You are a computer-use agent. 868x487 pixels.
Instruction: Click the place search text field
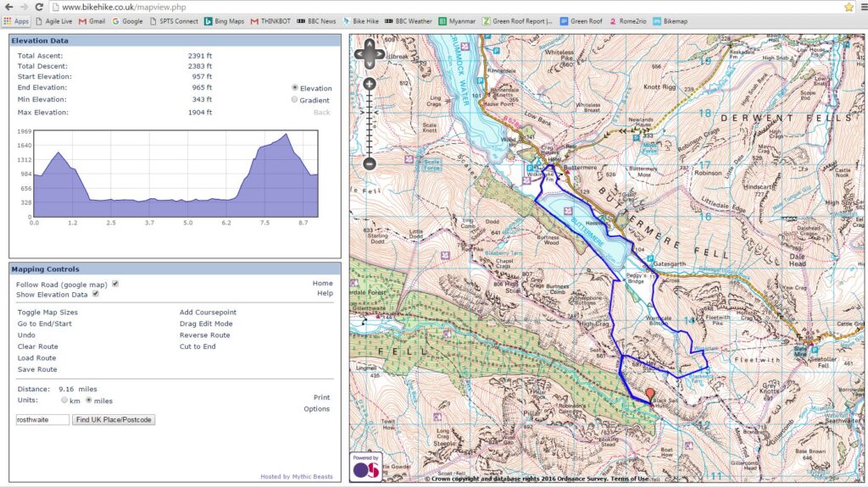pos(42,419)
